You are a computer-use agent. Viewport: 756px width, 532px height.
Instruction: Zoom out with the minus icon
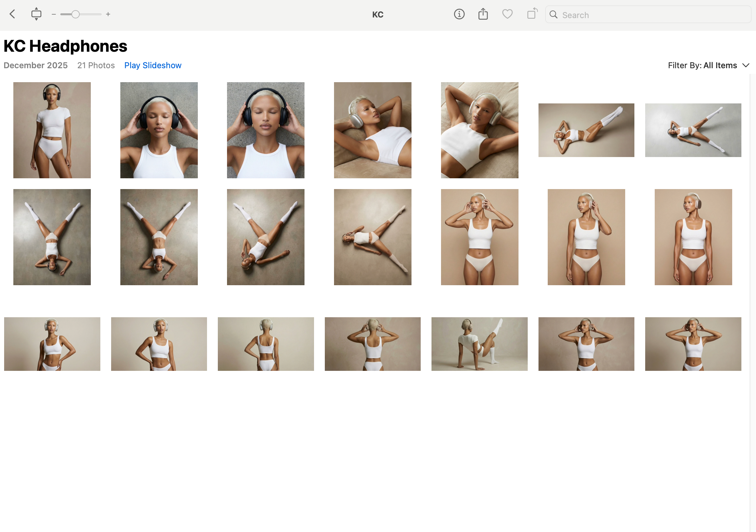click(54, 14)
